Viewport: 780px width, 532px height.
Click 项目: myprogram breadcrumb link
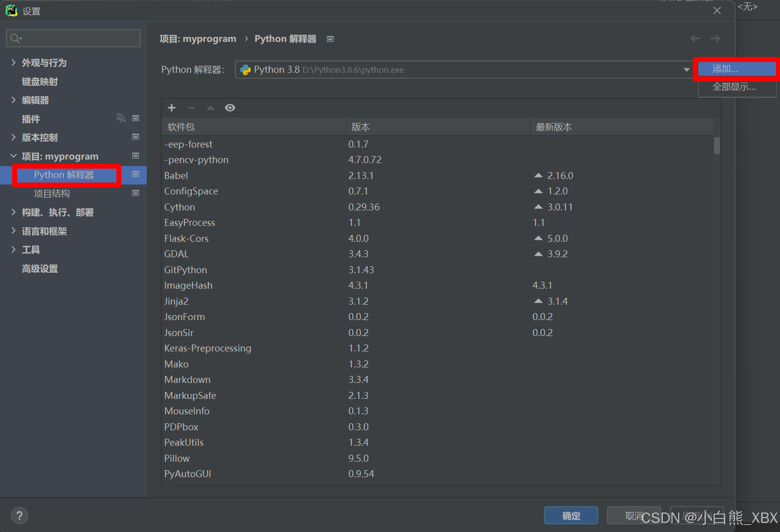[198, 39]
